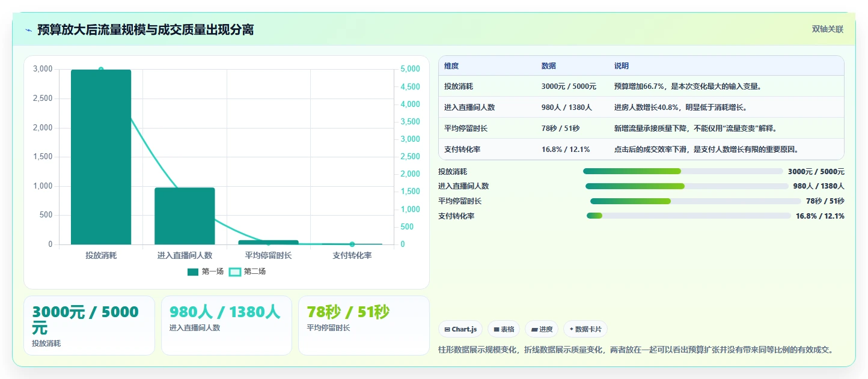Viewport: 868px width, 379px height.
Task: Click left axis value 3,000
Action: click(x=43, y=69)
